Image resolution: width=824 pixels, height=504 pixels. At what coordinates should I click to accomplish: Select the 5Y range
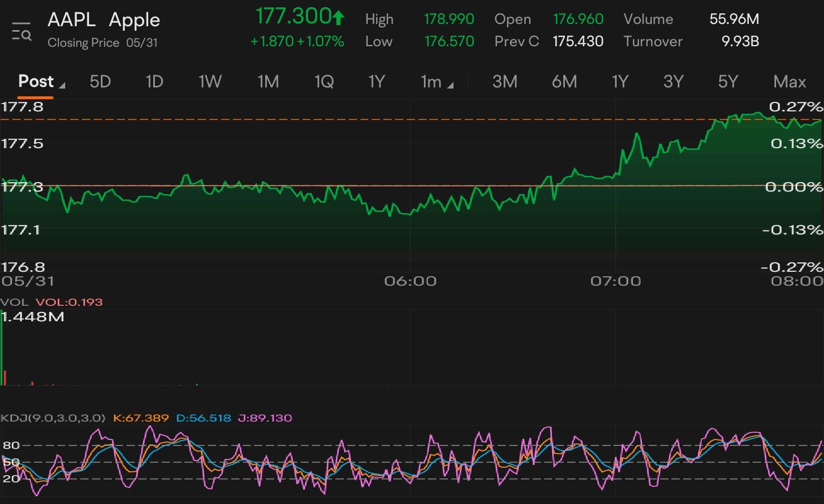[728, 82]
